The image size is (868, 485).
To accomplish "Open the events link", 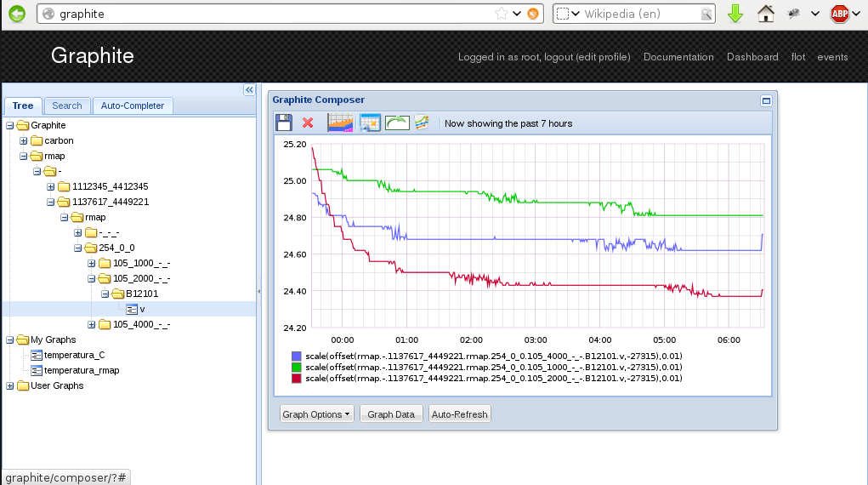I will [x=832, y=57].
